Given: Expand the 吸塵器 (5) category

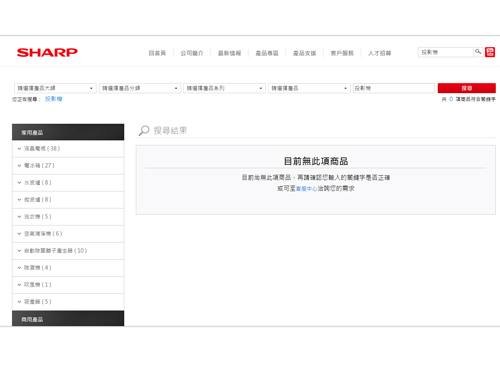Looking at the screenshot, I should [x=68, y=302].
